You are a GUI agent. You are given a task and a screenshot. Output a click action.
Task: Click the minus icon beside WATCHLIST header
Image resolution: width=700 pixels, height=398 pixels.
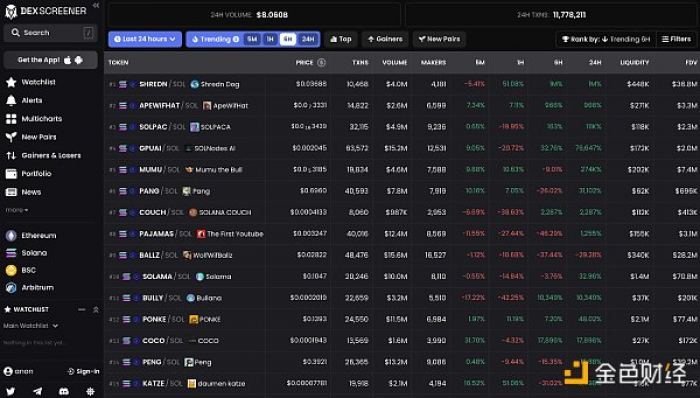82,309
